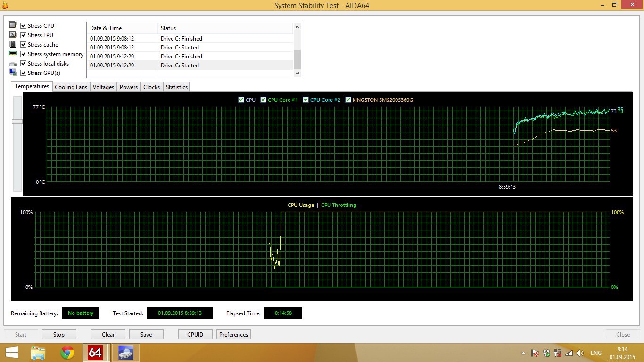
Task: Switch input language via ENG indicator
Action: (596, 353)
